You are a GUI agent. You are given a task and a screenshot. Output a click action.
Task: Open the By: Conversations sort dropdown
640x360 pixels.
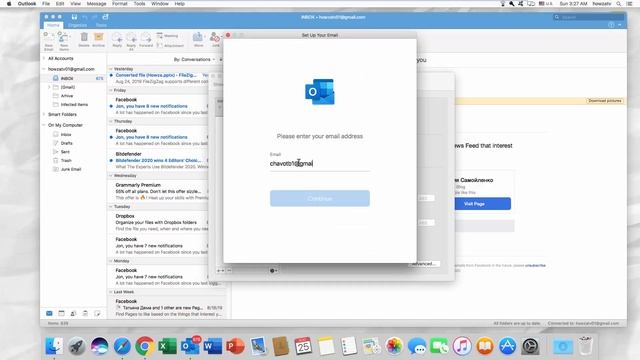coord(194,60)
